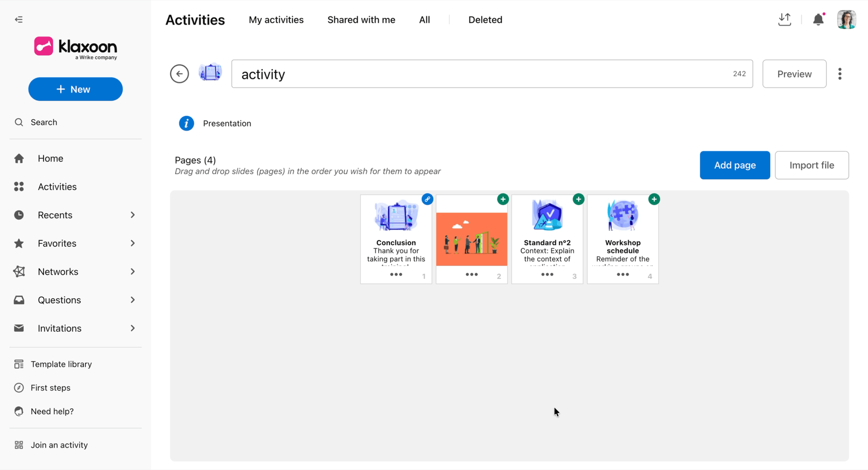The image size is (868, 470).
Task: Go back using the circled arrow
Action: point(179,74)
